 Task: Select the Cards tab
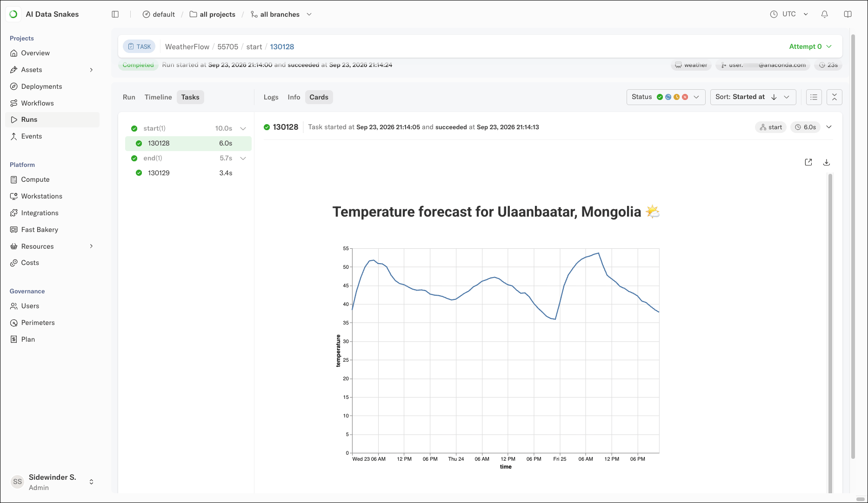click(x=319, y=97)
